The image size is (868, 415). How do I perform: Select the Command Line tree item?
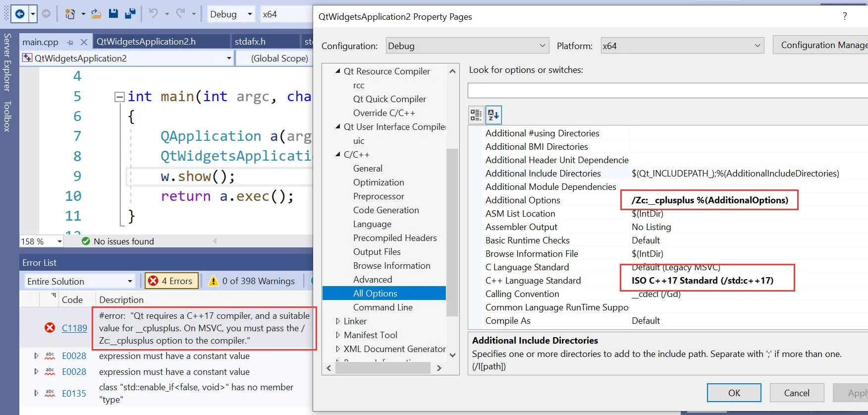(x=383, y=307)
